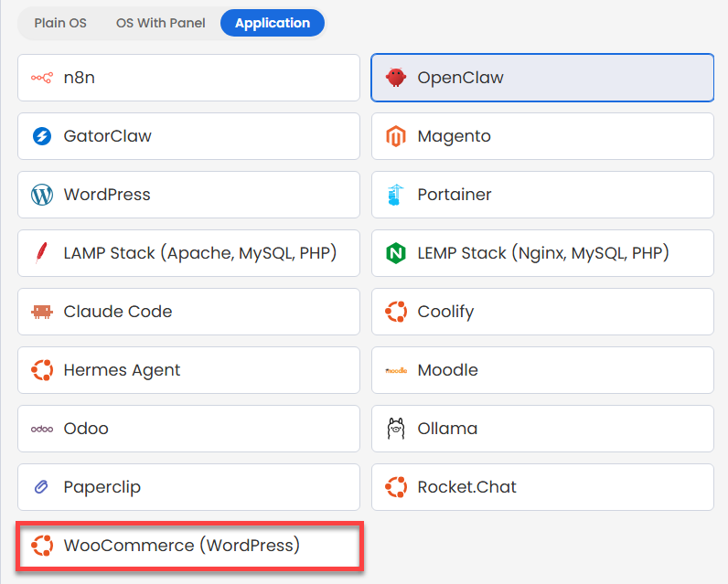Click the orange Magento logo icon
This screenshot has width=728, height=584.
[396, 136]
